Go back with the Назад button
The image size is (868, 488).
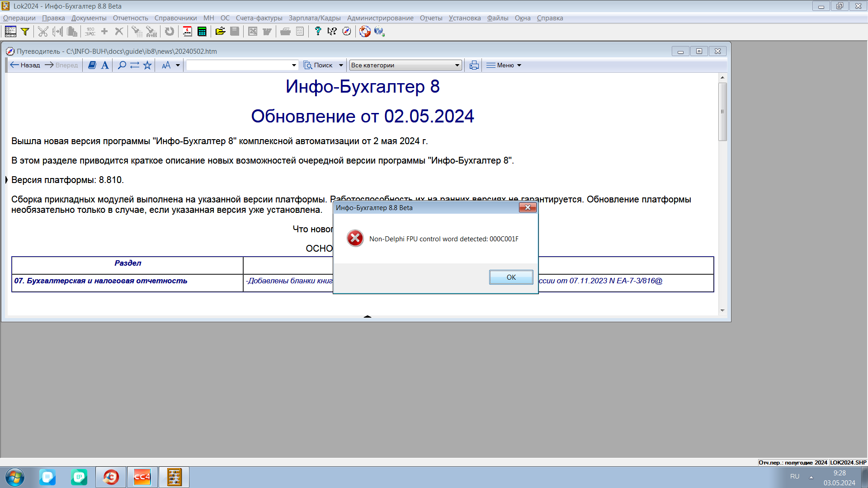tap(25, 65)
